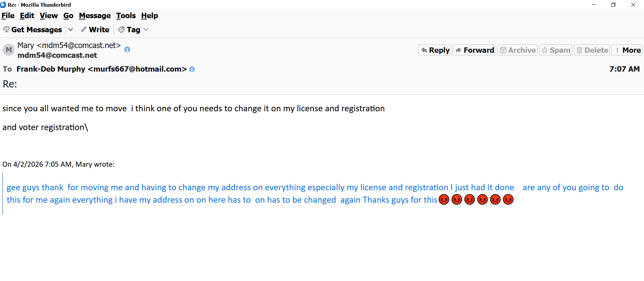The height and width of the screenshot is (281, 644).
Task: Click the sender's M avatar icon
Action: (x=9, y=50)
